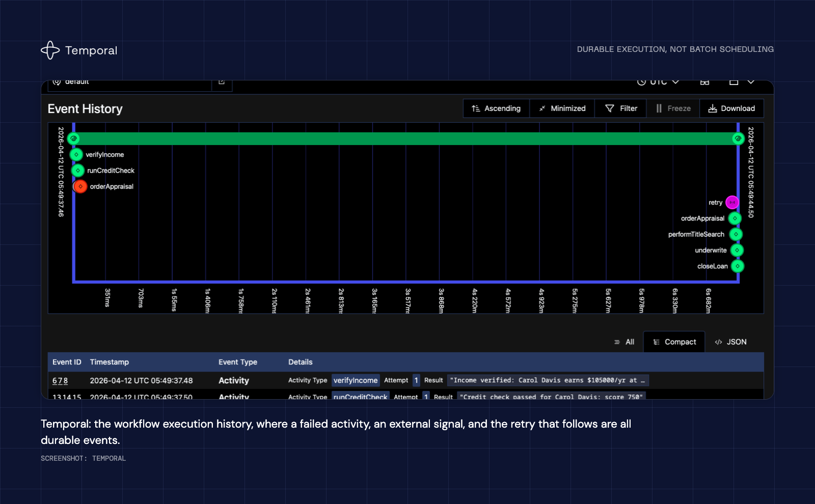The height and width of the screenshot is (504, 815).
Task: Click the Timestamp column header
Action: click(110, 362)
